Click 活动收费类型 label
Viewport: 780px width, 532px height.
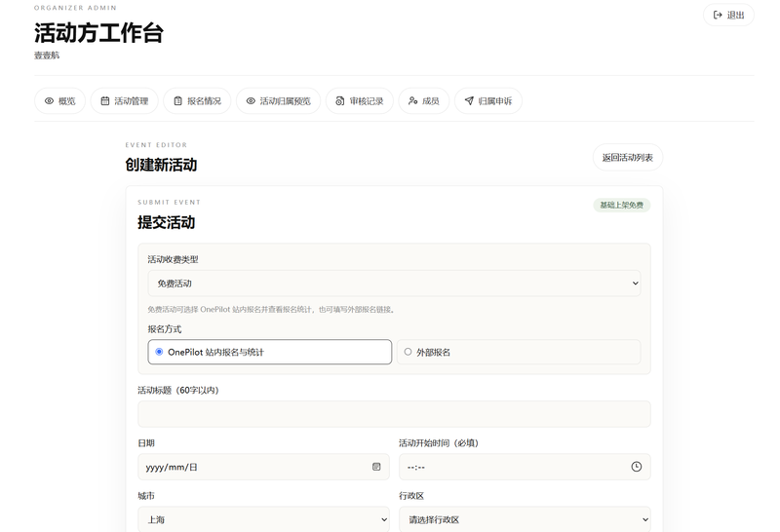coord(174,259)
